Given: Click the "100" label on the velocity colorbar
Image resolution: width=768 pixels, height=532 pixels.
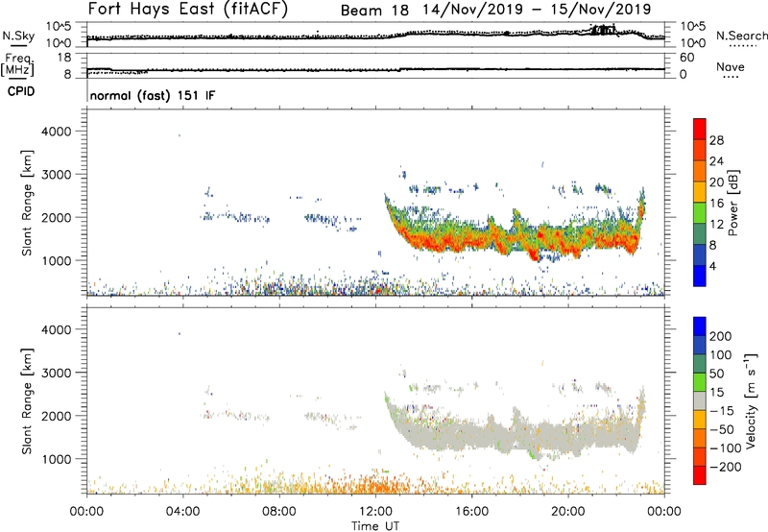Looking at the screenshot, I should click(x=721, y=355).
